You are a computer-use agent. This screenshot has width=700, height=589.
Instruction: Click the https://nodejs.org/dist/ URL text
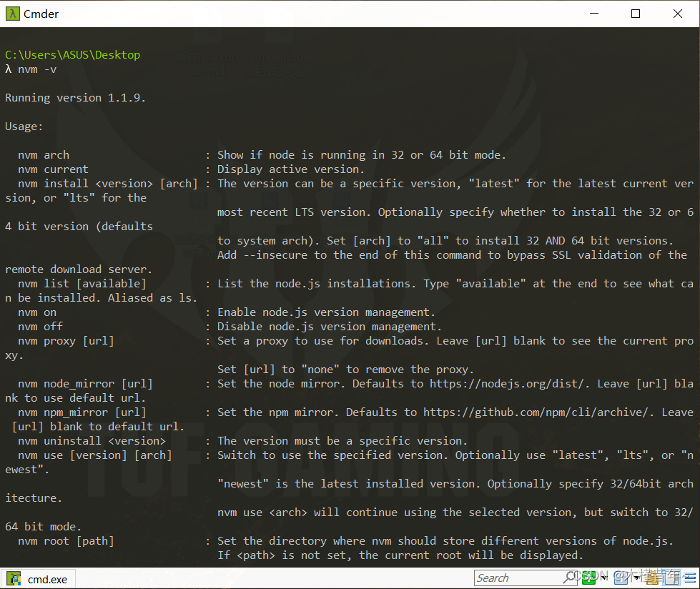click(507, 384)
